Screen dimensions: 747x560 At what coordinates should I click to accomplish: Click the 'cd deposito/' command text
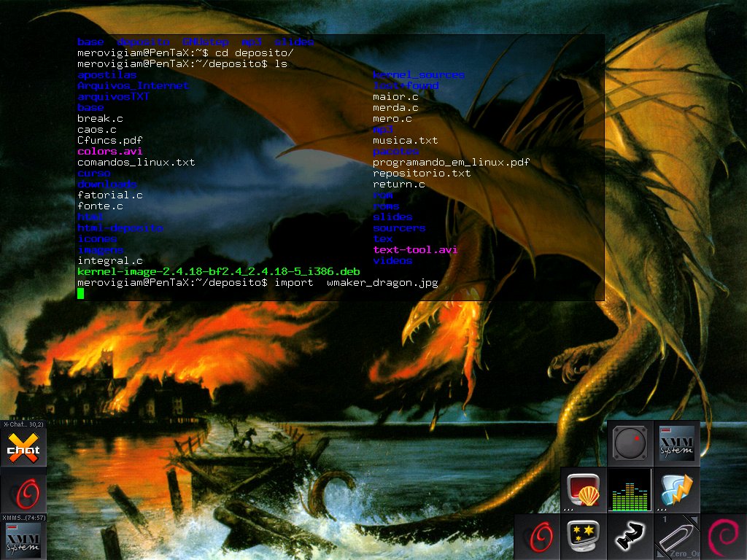255,52
